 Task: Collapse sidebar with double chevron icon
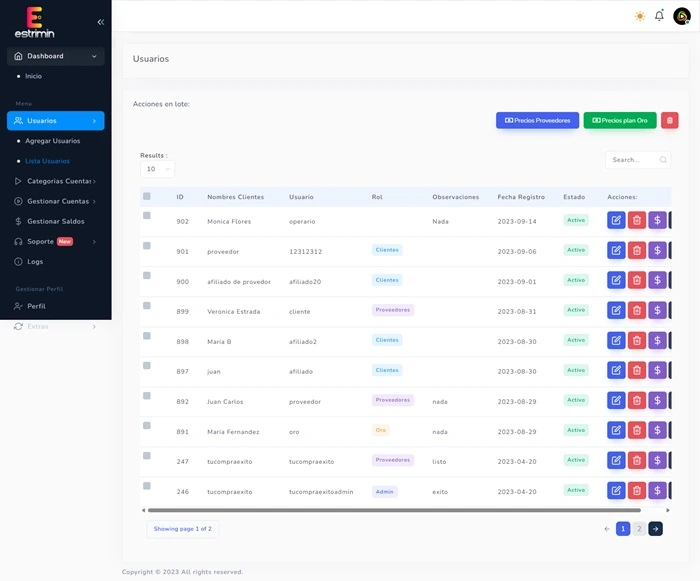click(100, 22)
